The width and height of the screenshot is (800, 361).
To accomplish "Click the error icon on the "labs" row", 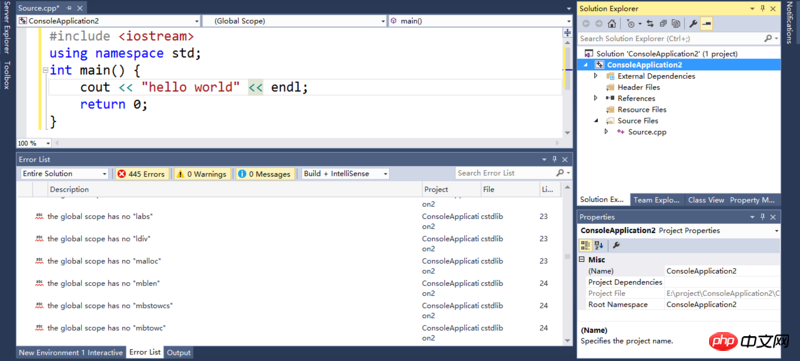I will coord(39,216).
